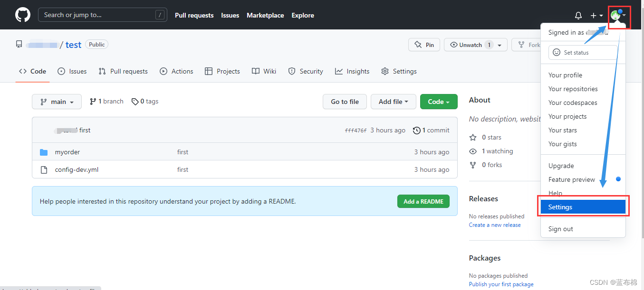Switch to the repository Pull requests tab
This screenshot has height=290, width=644.
point(123,71)
